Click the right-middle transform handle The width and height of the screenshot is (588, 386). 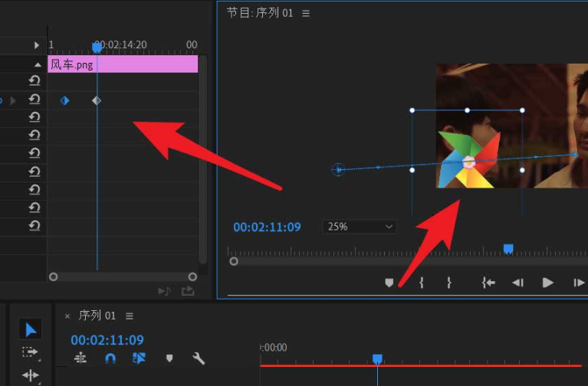tap(522, 170)
